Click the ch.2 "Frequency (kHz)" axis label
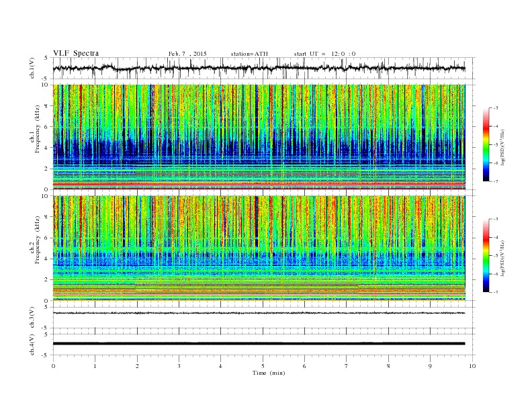Viewport: 532px width, 411px height. pos(38,240)
